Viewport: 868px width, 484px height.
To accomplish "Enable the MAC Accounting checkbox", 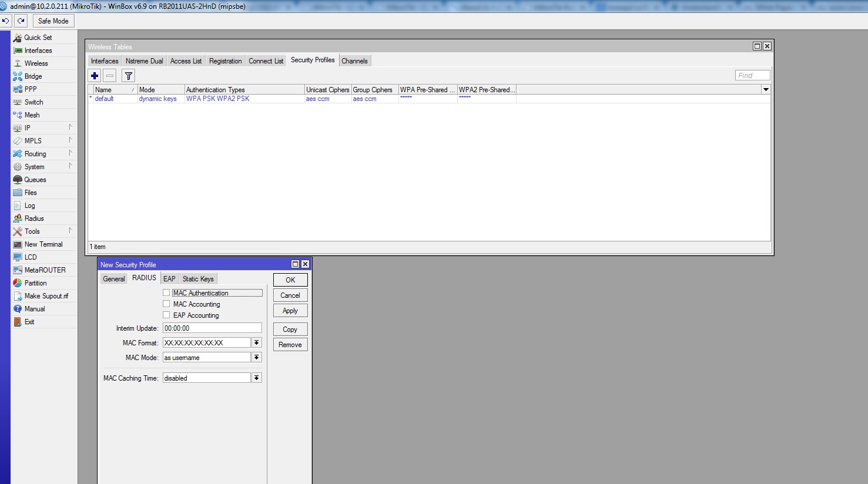I will click(x=166, y=304).
